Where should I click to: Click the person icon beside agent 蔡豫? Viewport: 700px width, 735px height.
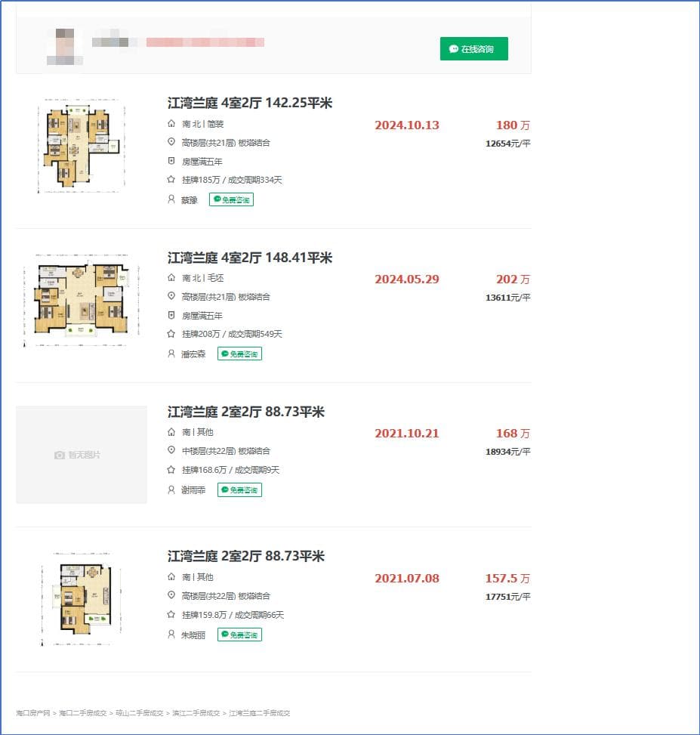point(171,199)
